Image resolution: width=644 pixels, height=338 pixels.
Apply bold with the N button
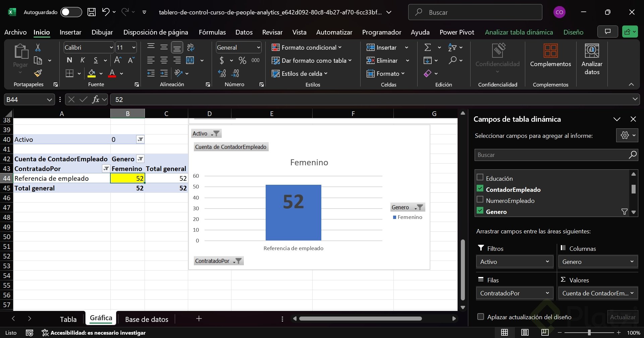coord(69,60)
